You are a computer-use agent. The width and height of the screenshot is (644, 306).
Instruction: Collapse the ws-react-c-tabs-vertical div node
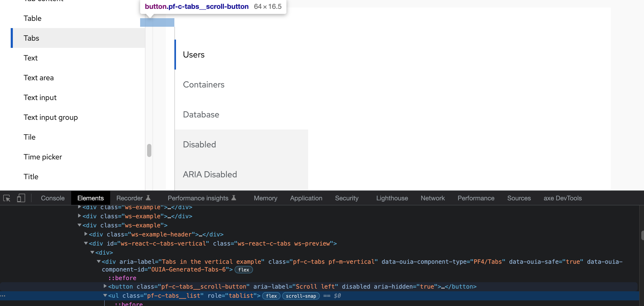(x=86, y=243)
